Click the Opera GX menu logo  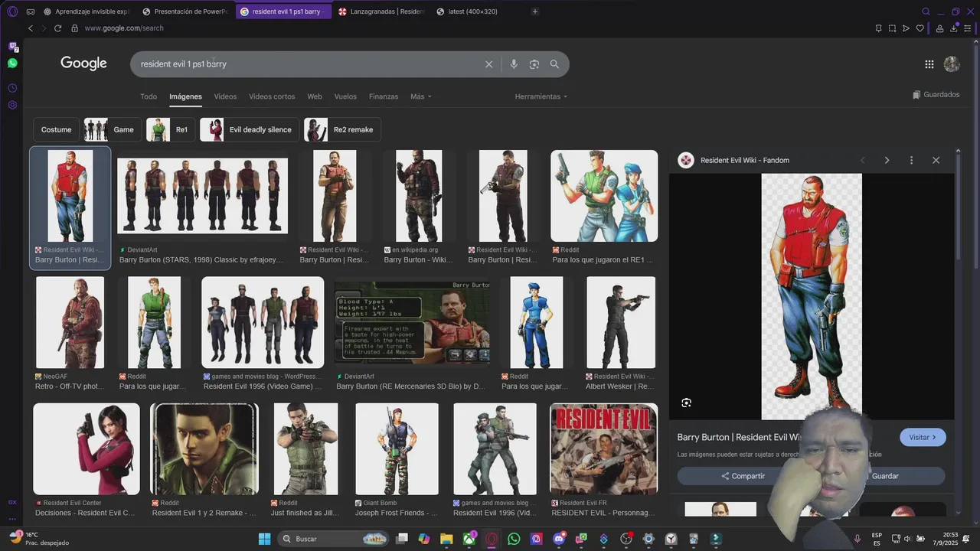pos(12,11)
